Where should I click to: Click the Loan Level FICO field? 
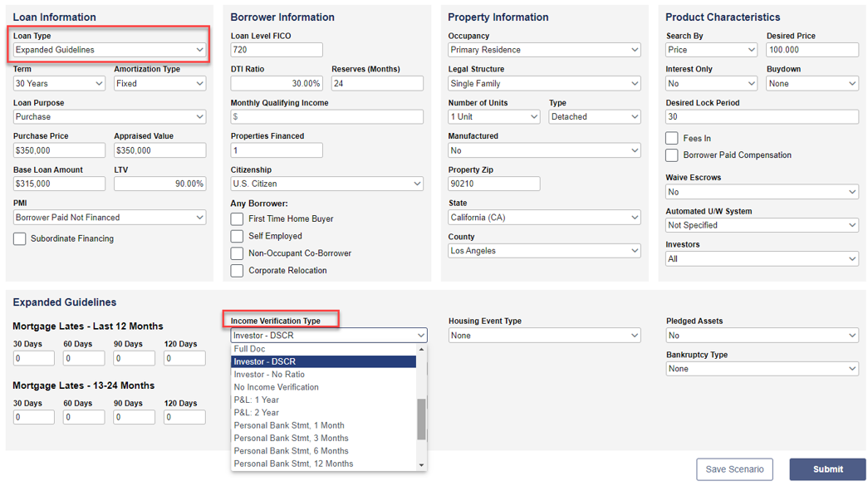click(x=277, y=50)
